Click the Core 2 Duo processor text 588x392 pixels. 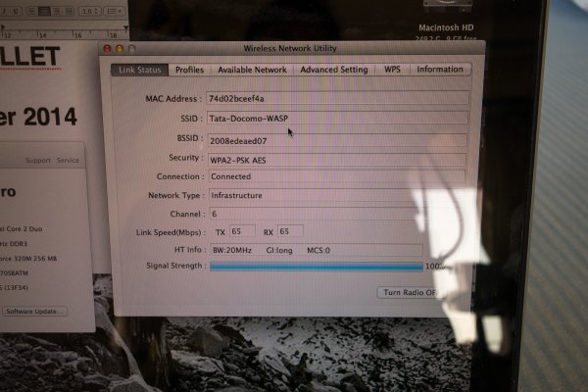pos(24,228)
